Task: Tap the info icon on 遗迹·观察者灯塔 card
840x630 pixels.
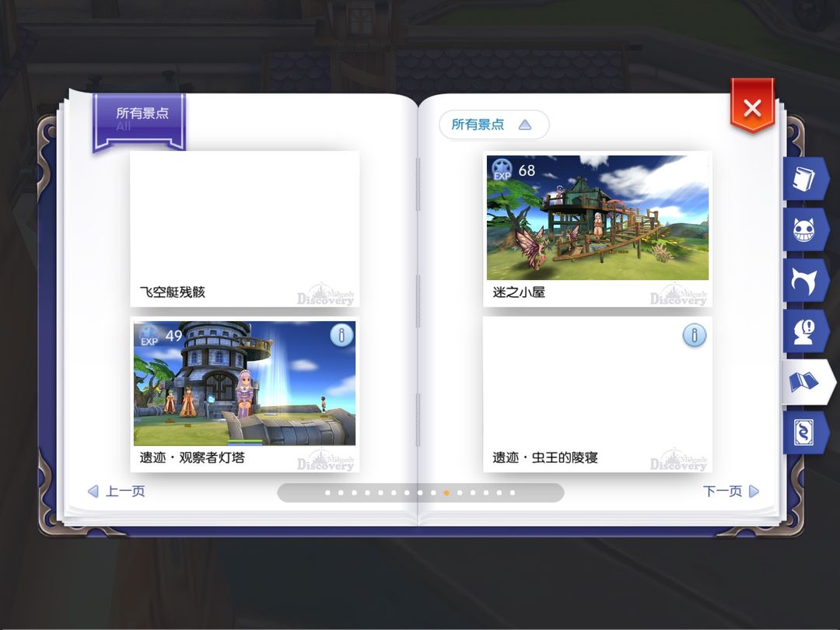Action: [341, 335]
